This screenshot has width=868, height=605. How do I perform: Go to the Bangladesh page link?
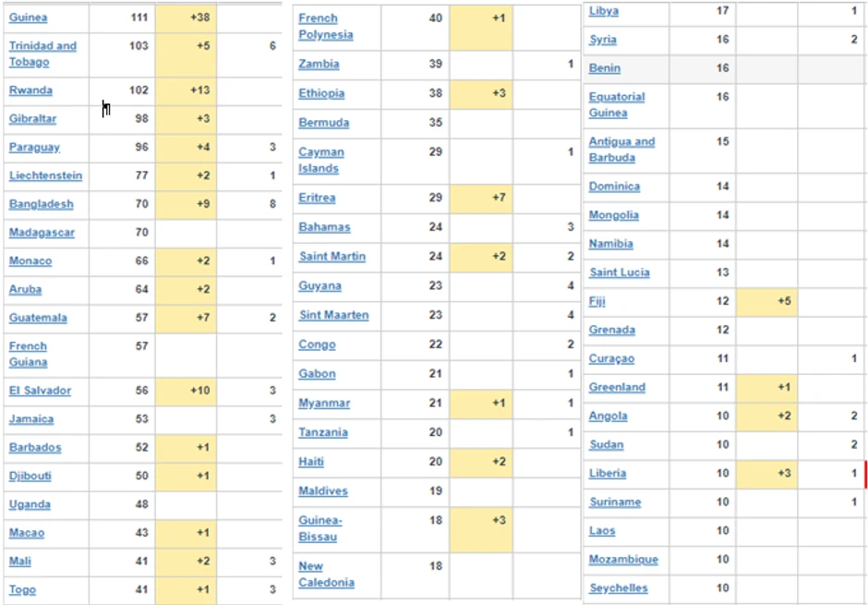coord(42,204)
